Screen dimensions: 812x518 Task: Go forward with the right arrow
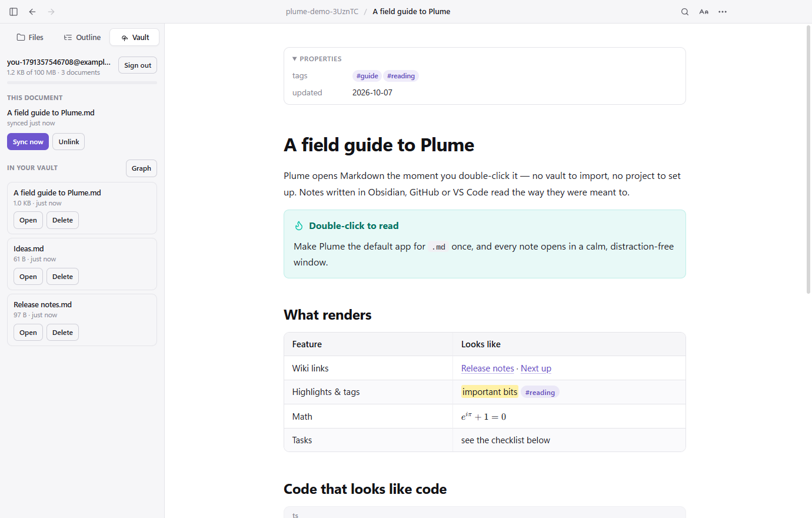pyautogui.click(x=51, y=12)
